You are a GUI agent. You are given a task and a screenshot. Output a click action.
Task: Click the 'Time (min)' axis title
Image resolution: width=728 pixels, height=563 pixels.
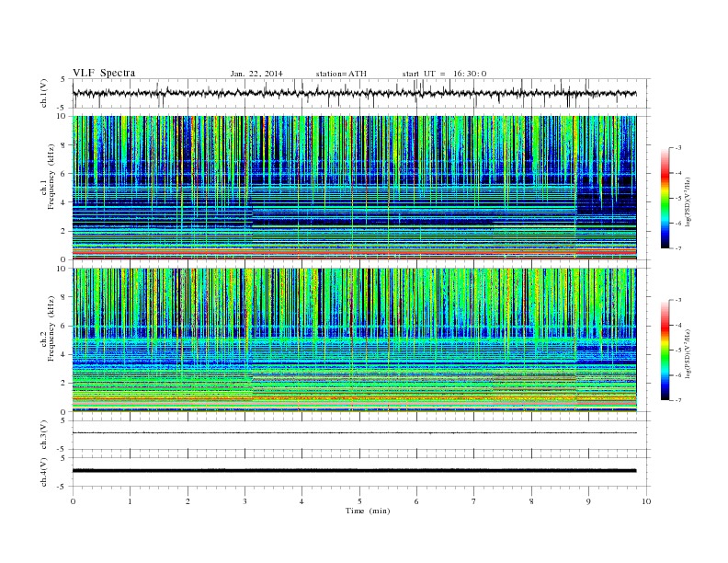(x=368, y=511)
